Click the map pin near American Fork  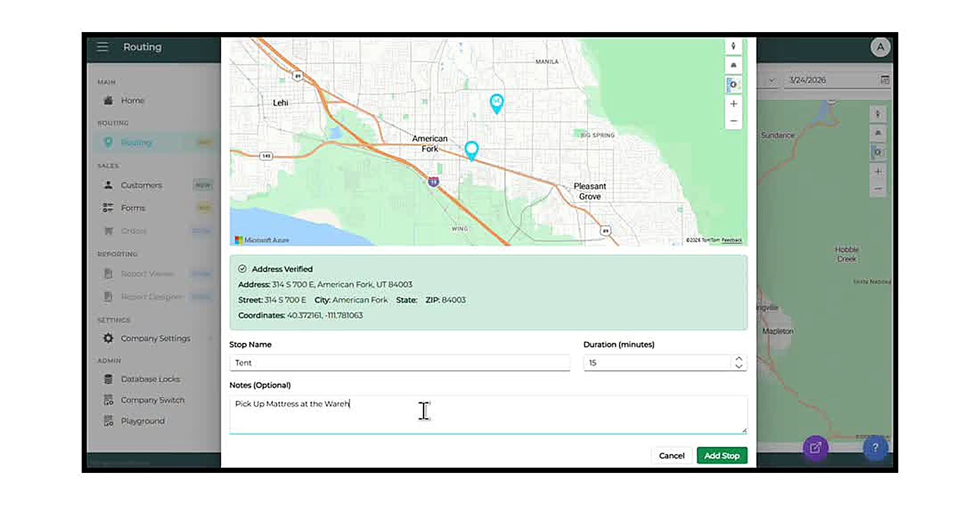(472, 150)
